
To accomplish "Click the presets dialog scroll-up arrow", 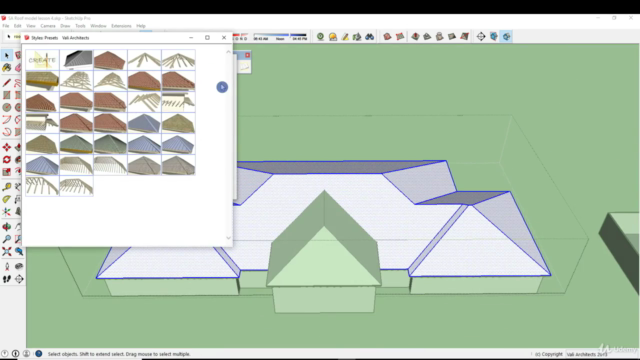I will pos(228,52).
